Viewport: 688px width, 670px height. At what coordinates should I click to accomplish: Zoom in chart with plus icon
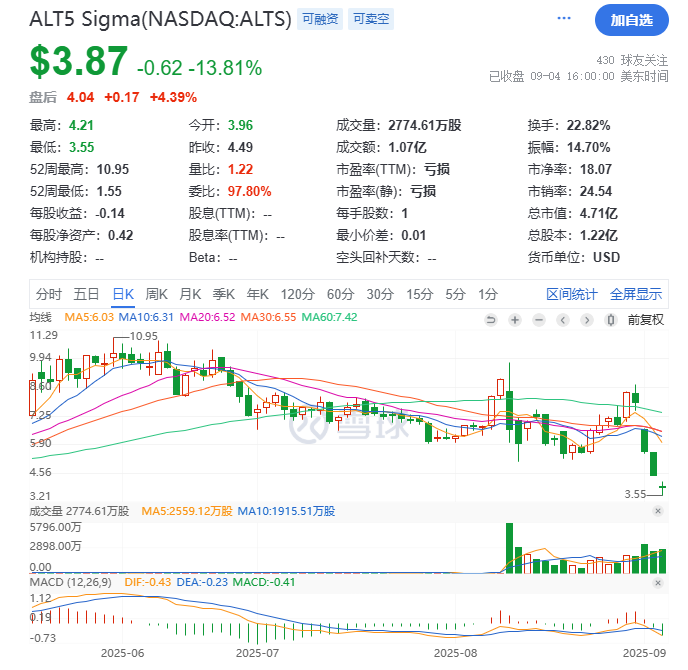coord(515,320)
